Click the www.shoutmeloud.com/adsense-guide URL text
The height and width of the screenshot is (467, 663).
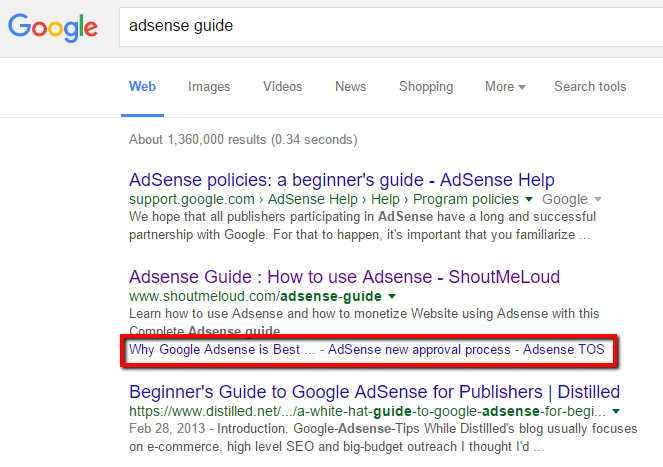tap(255, 296)
